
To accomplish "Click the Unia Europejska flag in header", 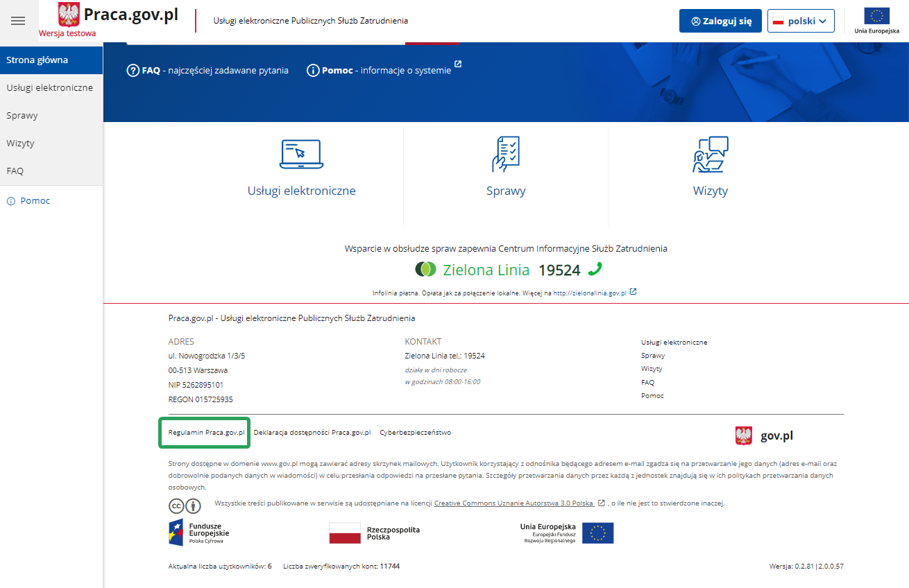I will tap(876, 16).
